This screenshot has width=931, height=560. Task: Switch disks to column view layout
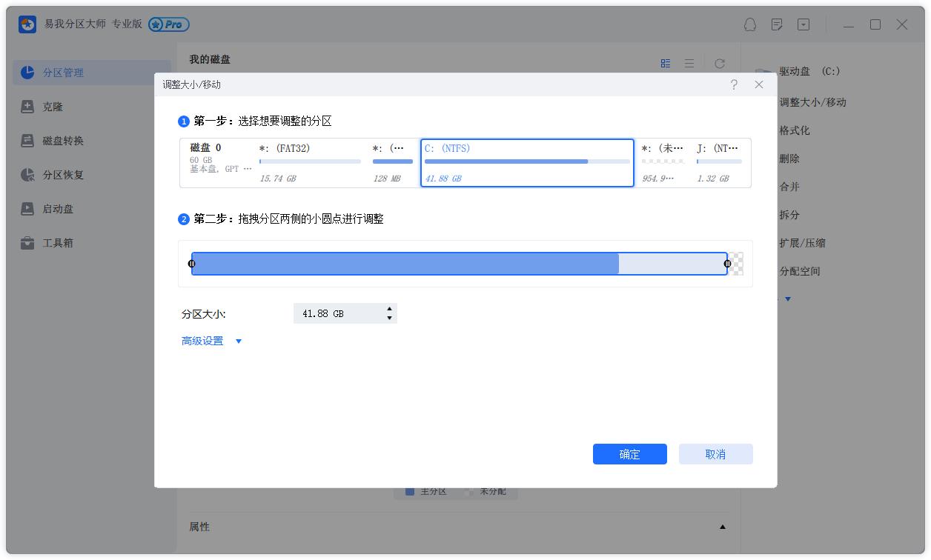(x=665, y=63)
